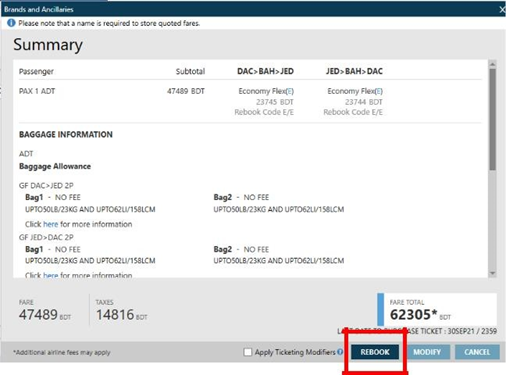This screenshot has height=375, width=506.
Task: Click scrollbar up arrow in Summary panel
Action: pyautogui.click(x=493, y=64)
